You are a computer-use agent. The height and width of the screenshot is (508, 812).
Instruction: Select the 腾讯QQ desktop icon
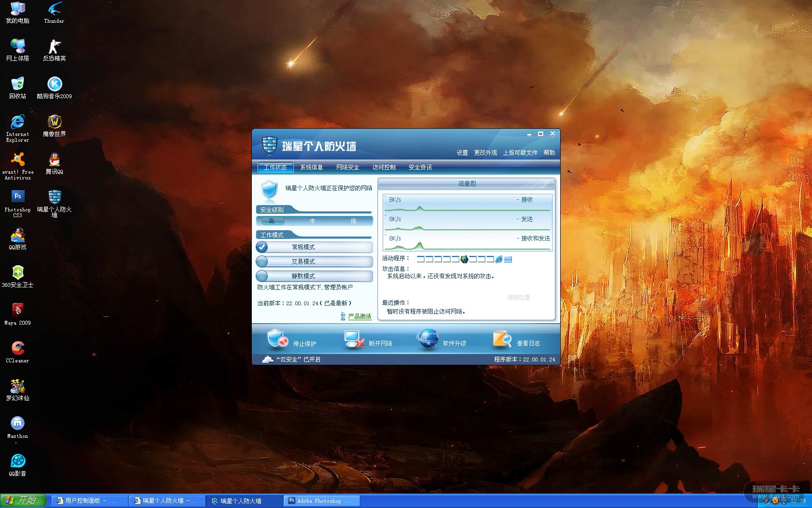coord(54,164)
